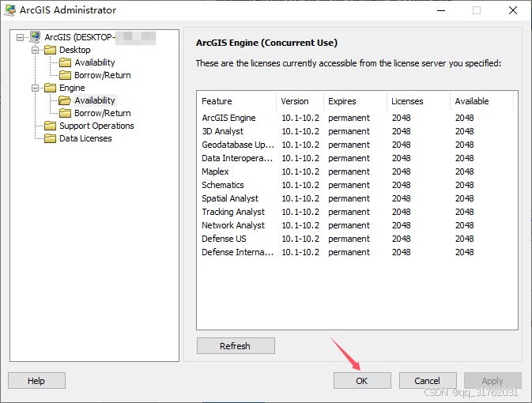Minimize the ArcGIS Administrator window
Image resolution: width=532 pixels, height=403 pixels.
point(441,10)
